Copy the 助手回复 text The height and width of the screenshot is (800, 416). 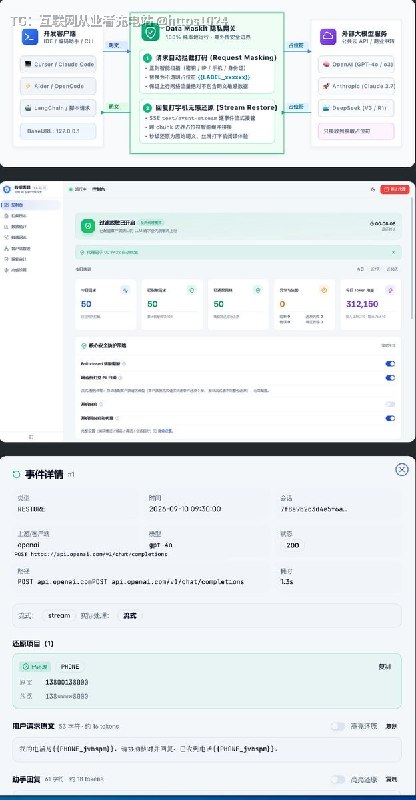pyautogui.click(x=391, y=780)
